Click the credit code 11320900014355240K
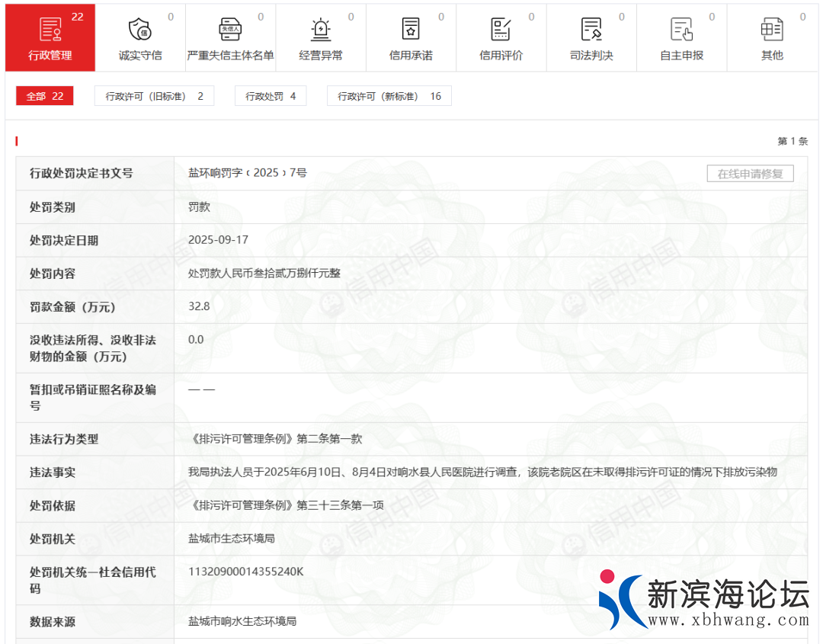The height and width of the screenshot is (644, 823). coord(245,572)
